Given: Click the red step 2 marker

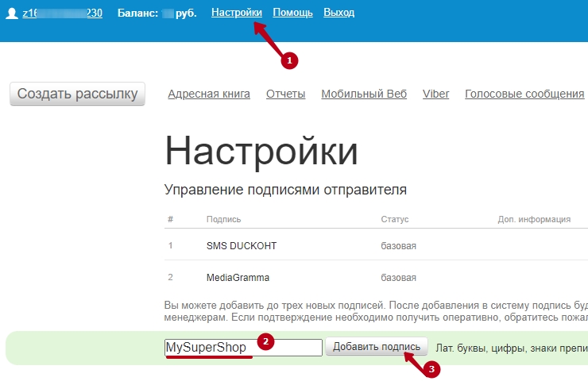Looking at the screenshot, I should tap(266, 342).
